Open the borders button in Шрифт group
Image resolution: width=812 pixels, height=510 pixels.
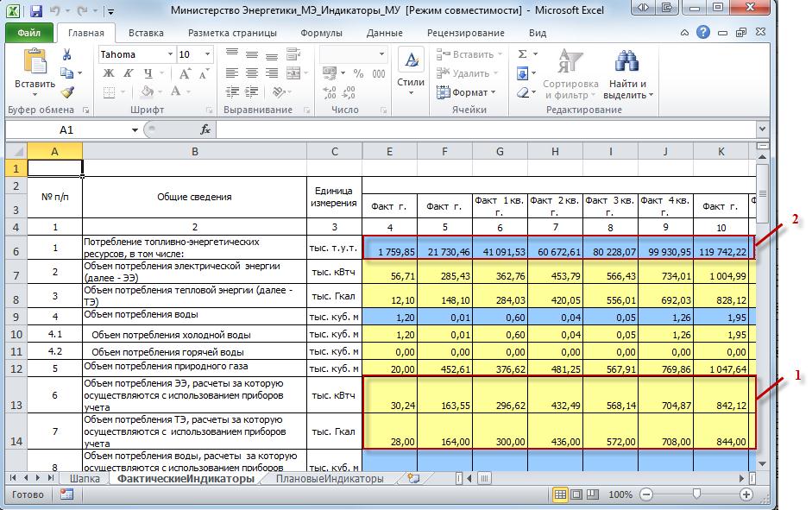click(109, 92)
